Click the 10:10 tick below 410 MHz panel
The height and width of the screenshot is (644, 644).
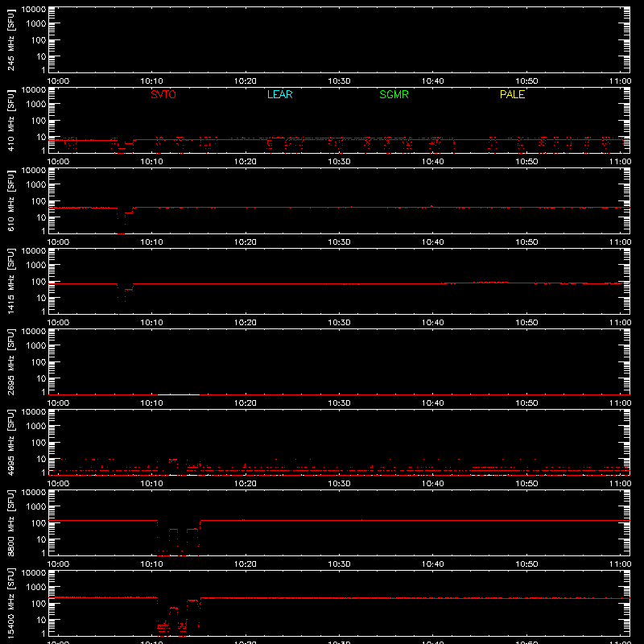pyautogui.click(x=152, y=162)
